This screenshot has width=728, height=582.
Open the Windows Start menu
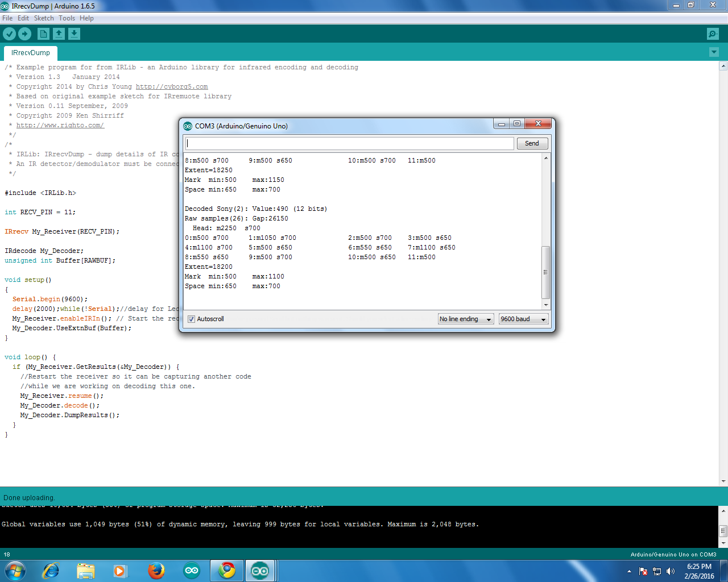tap(15, 571)
